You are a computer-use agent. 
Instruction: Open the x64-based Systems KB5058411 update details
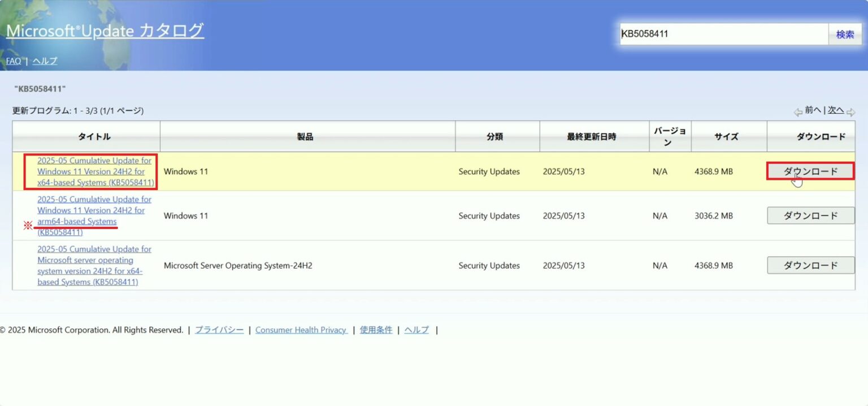pos(94,171)
